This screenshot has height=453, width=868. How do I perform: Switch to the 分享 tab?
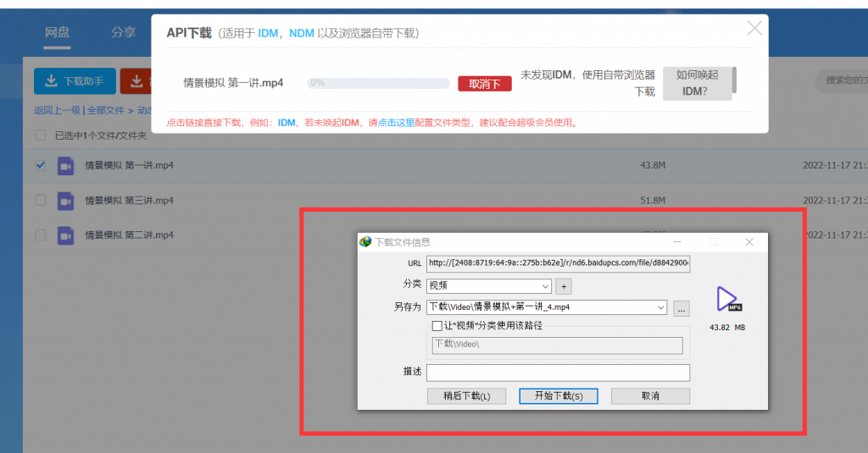coord(124,32)
